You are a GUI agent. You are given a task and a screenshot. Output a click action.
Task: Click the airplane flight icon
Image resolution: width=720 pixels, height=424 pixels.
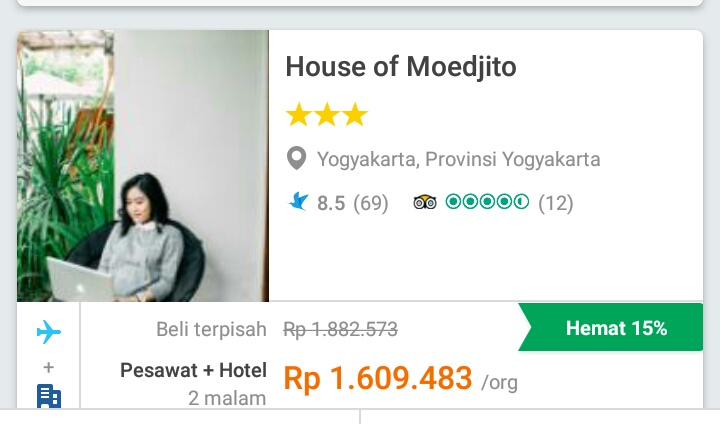[48, 333]
